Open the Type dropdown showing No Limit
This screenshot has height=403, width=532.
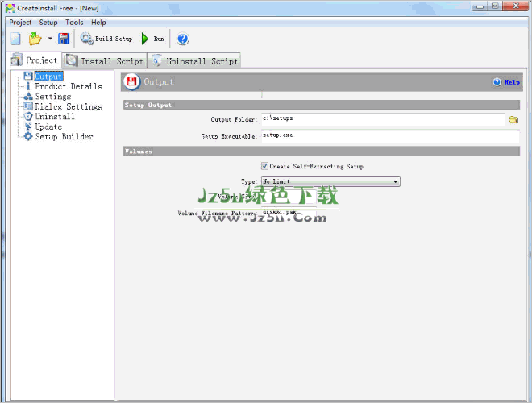pyautogui.click(x=330, y=181)
